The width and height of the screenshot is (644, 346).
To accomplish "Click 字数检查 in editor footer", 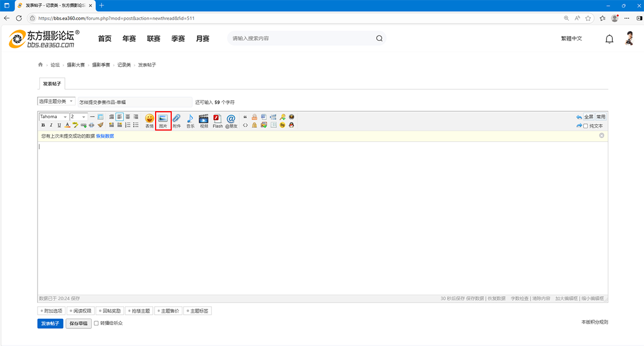I will pos(519,298).
